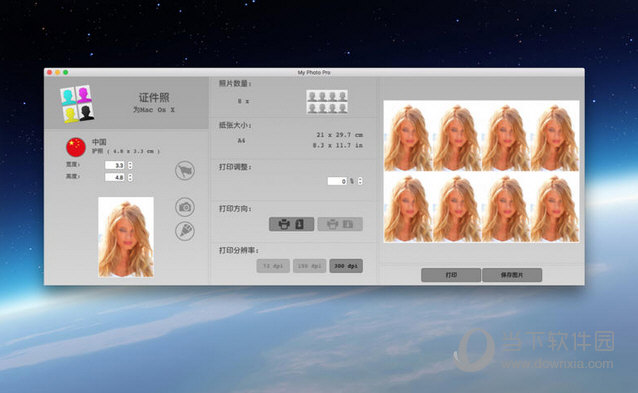Close the My Photo Pro window
This screenshot has width=638, height=393.
(50, 72)
